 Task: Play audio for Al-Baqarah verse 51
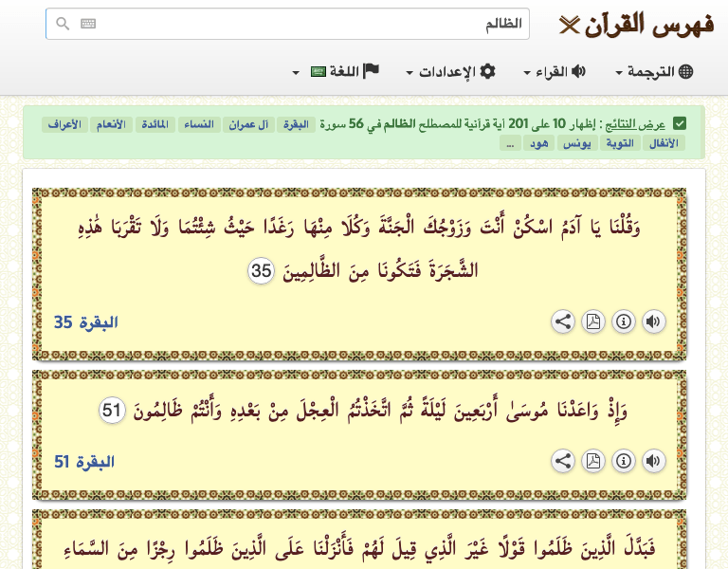pos(653,462)
